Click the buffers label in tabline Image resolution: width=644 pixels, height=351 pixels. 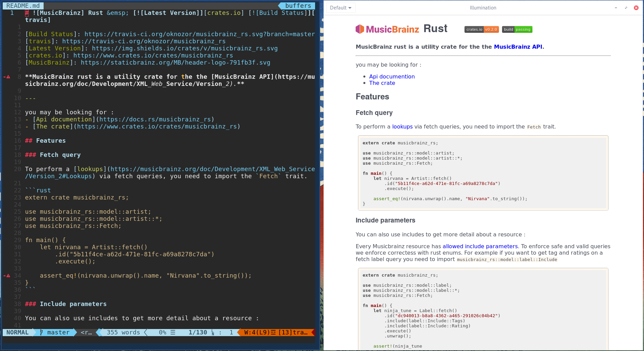[x=298, y=6]
